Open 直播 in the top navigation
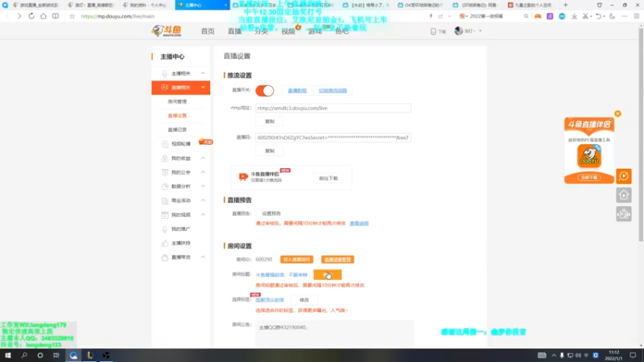This screenshot has height=362, width=644. [x=234, y=31]
